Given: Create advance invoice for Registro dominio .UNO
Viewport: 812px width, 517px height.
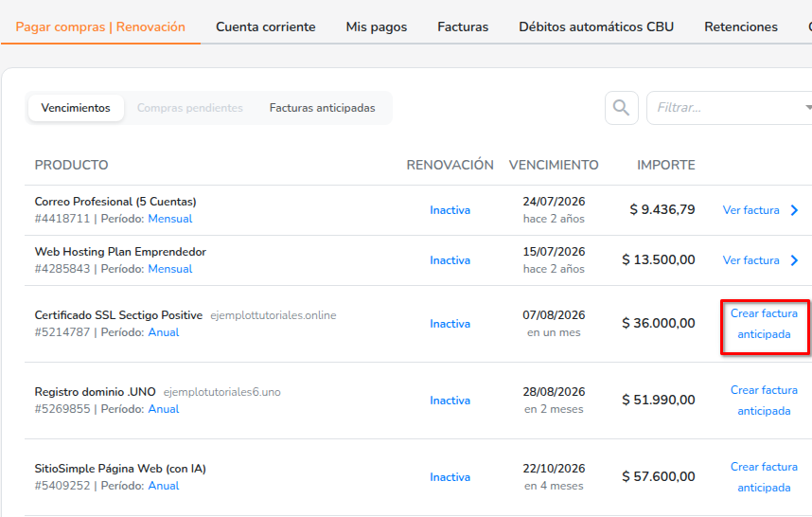Looking at the screenshot, I should pos(765,401).
